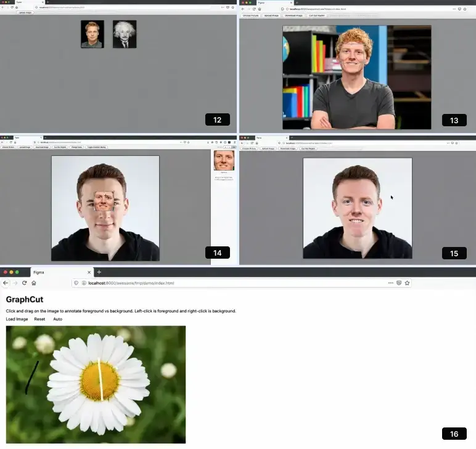Viewport: 476px width, 449px height.
Task: Click home icon in the cursor-portrait window
Action: [257, 143]
